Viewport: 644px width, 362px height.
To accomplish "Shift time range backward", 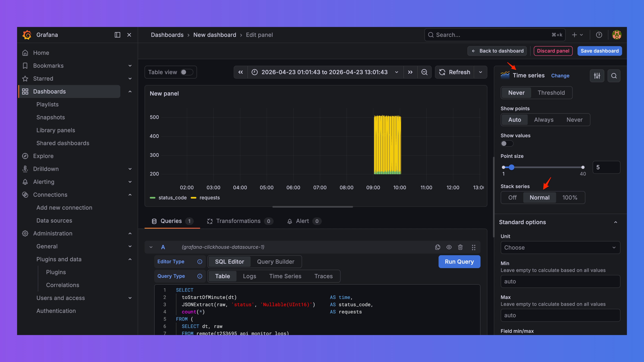I will pos(240,72).
